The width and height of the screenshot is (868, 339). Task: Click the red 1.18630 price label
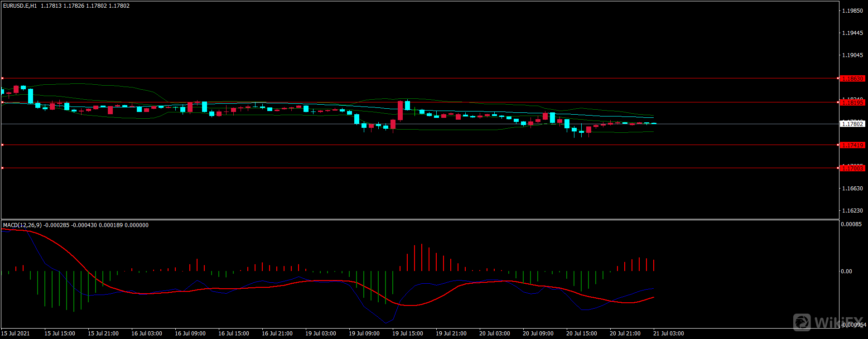tap(852, 78)
